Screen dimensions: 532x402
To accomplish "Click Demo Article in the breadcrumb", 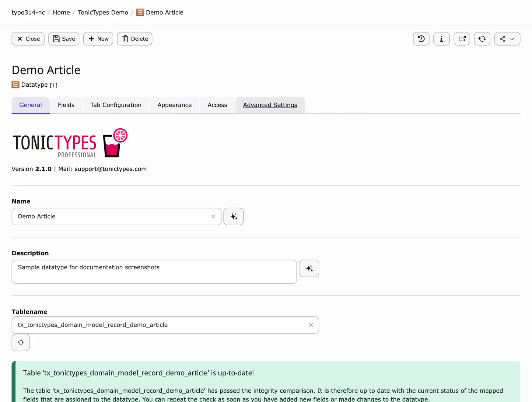I will click(164, 13).
